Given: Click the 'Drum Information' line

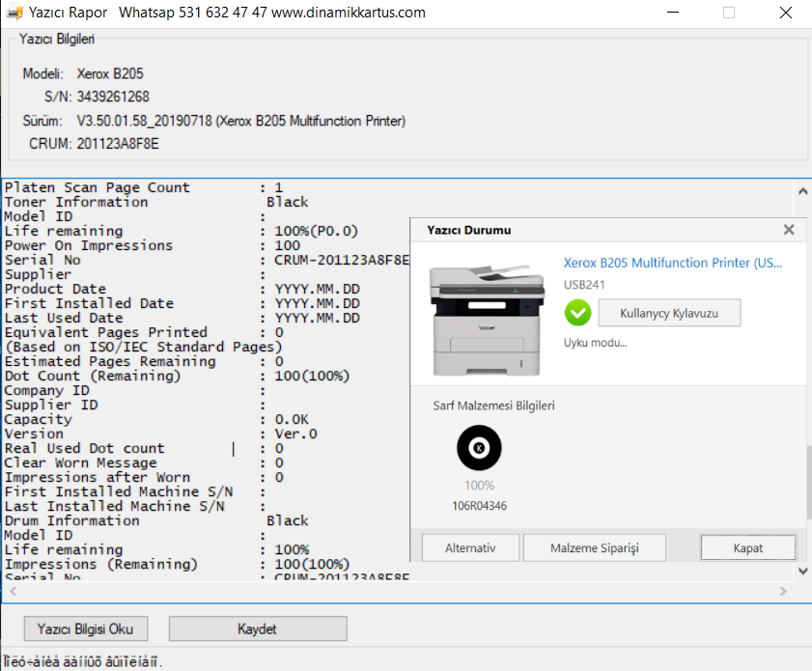Looking at the screenshot, I should 156,520.
